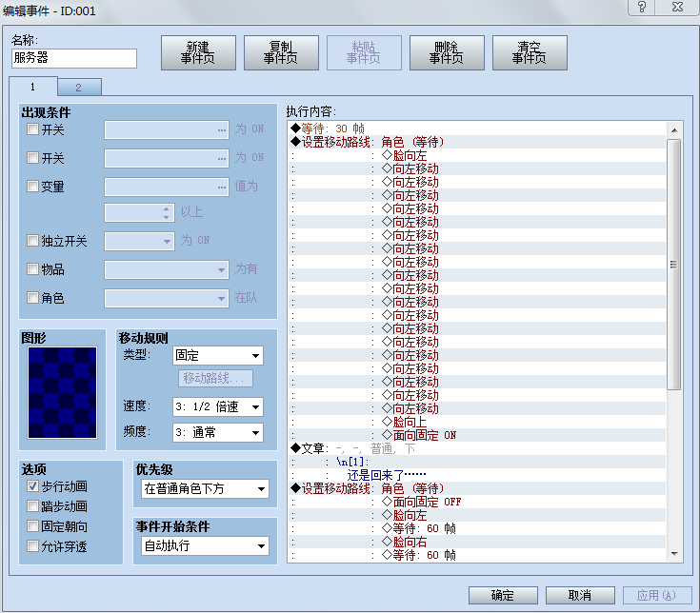Viewport: 700px width, 613px height.
Task: Click the 清空事件页 button
Action: (x=530, y=52)
